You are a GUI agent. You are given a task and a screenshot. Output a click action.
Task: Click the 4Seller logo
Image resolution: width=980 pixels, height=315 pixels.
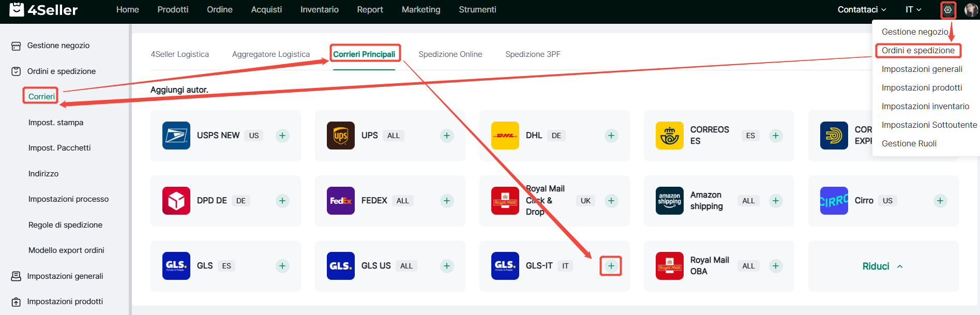coord(44,9)
